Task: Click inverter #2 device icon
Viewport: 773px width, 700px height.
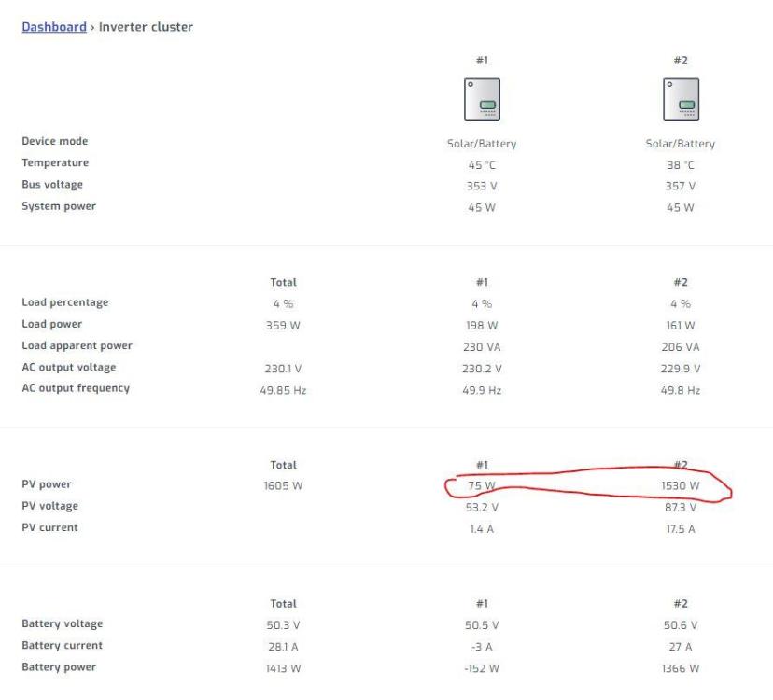Action: (681, 100)
